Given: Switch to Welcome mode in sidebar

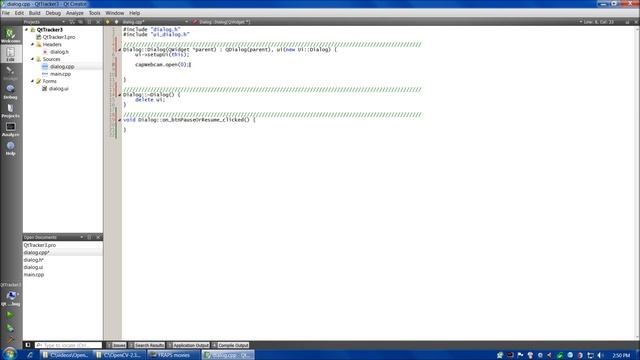Looking at the screenshot, I should [11, 36].
